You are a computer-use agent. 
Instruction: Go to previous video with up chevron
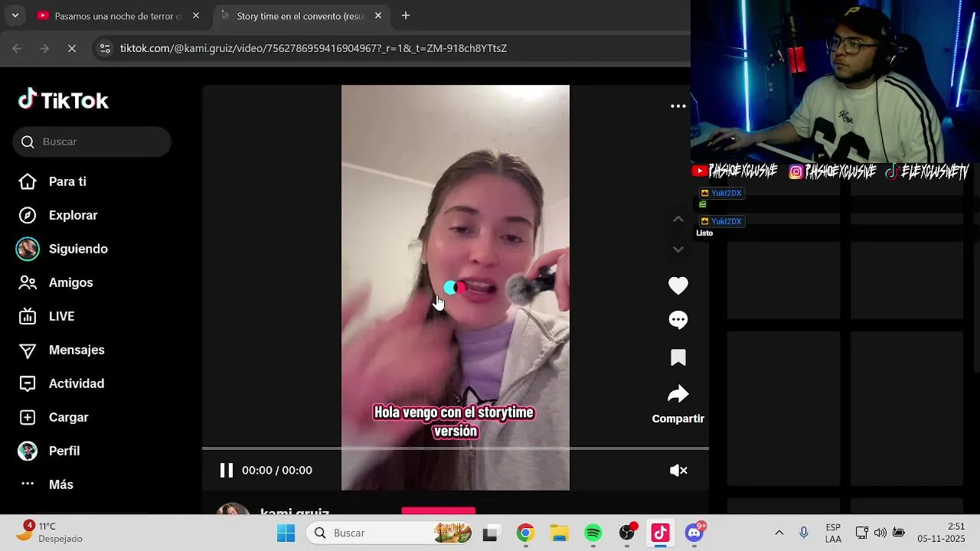[x=678, y=219]
